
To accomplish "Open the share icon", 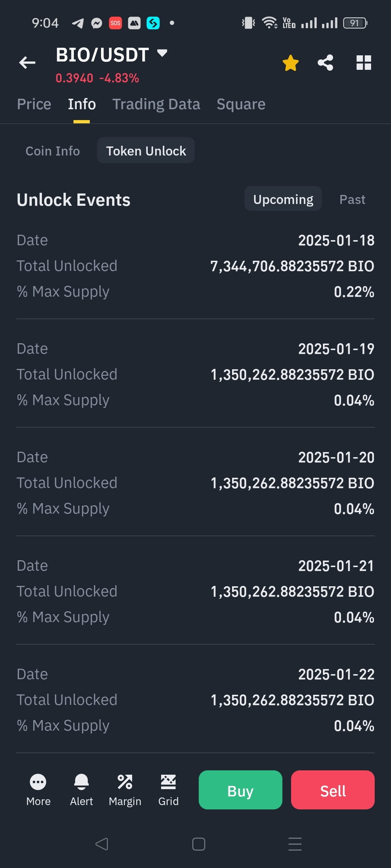I will point(325,63).
